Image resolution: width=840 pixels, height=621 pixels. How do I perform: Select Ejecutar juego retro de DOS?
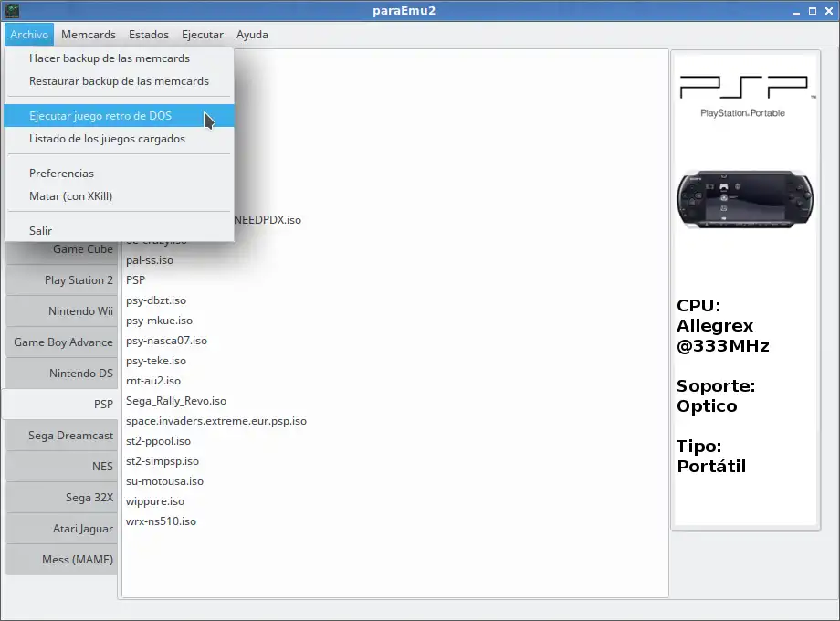tap(119, 116)
